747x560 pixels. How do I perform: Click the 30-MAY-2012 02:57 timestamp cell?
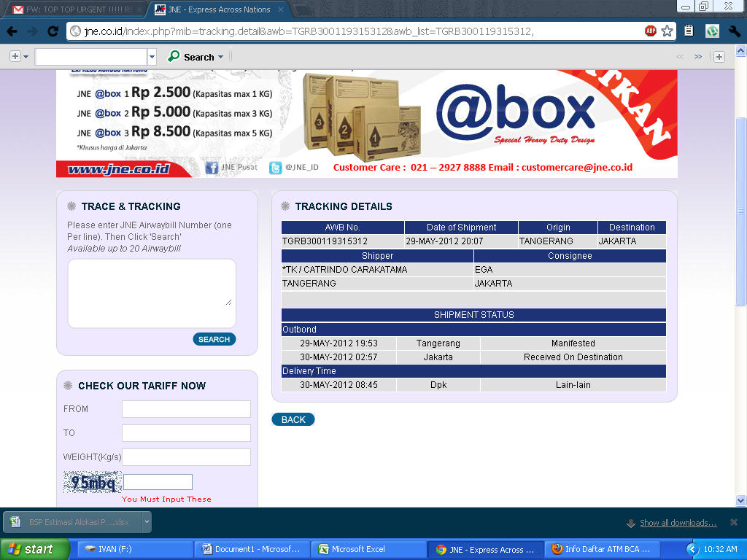pos(338,357)
